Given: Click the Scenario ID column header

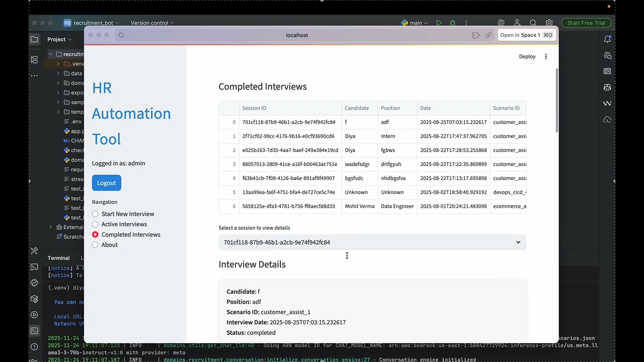Looking at the screenshot, I should click(x=508, y=108).
